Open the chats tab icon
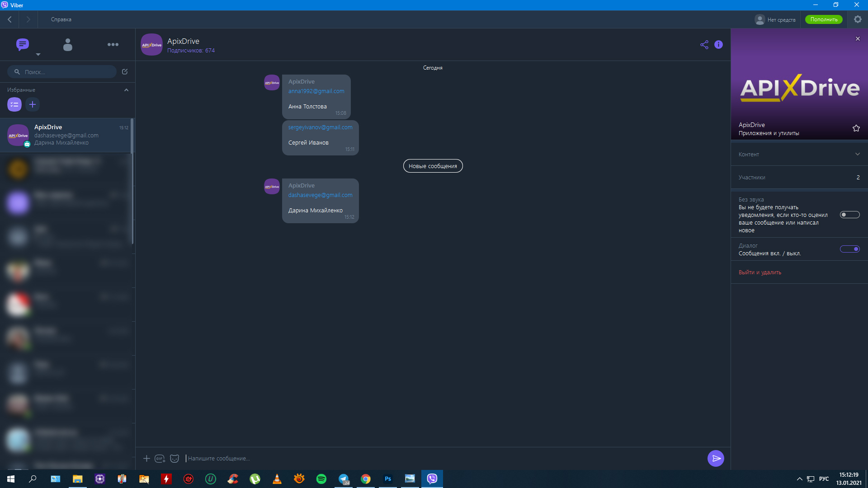868x488 pixels. click(22, 44)
